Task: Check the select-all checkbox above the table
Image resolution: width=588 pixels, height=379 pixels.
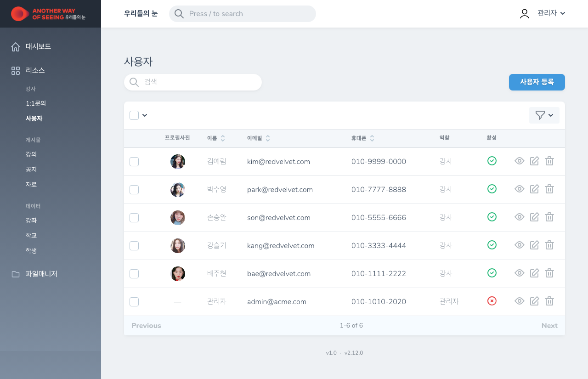Action: (x=134, y=115)
